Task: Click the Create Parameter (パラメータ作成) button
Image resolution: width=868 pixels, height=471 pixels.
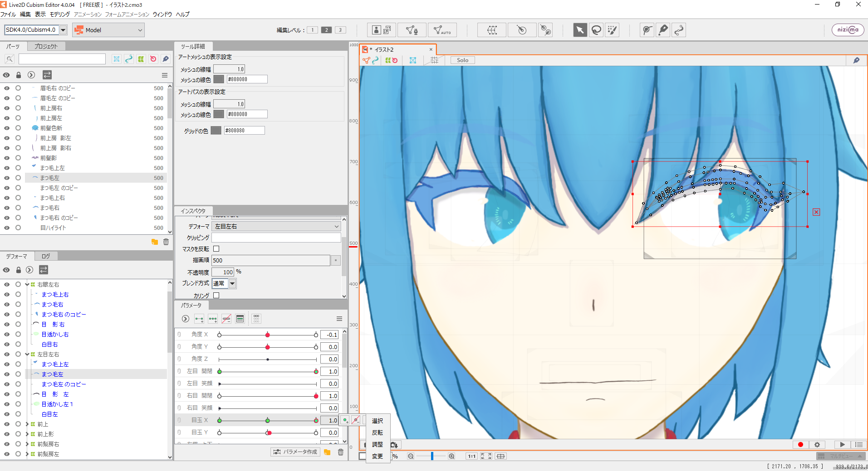Action: (x=295, y=452)
